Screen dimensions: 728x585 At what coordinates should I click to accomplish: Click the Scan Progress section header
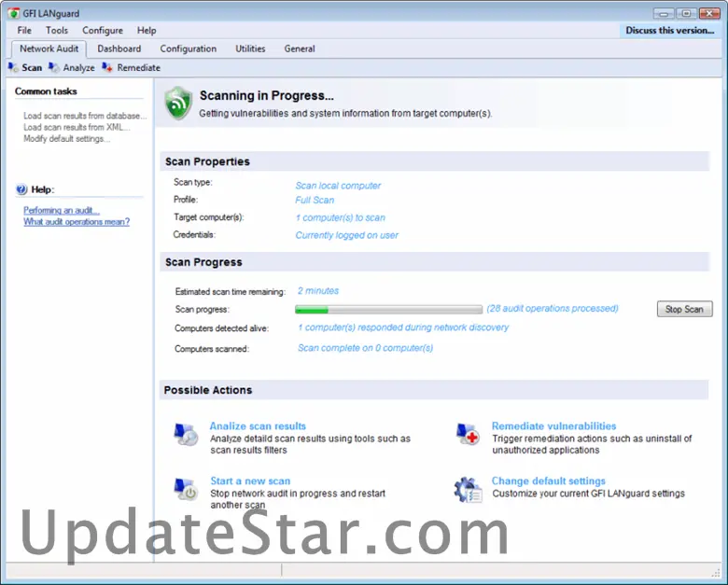[435, 262]
